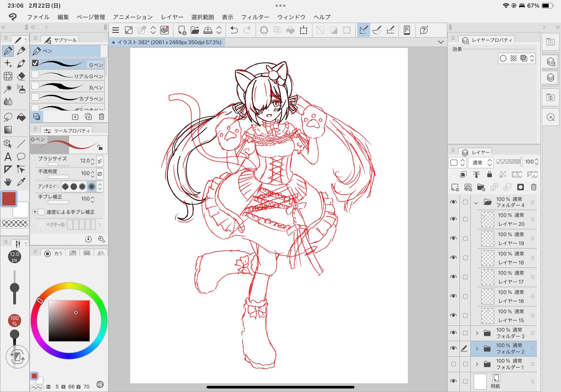Open the フィルター menu

(x=255, y=17)
